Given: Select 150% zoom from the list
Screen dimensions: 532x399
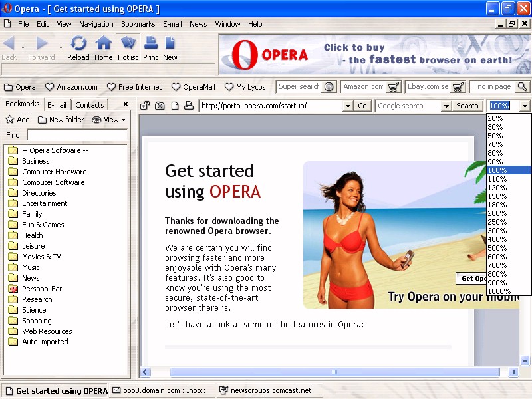Looking at the screenshot, I should click(509, 196).
